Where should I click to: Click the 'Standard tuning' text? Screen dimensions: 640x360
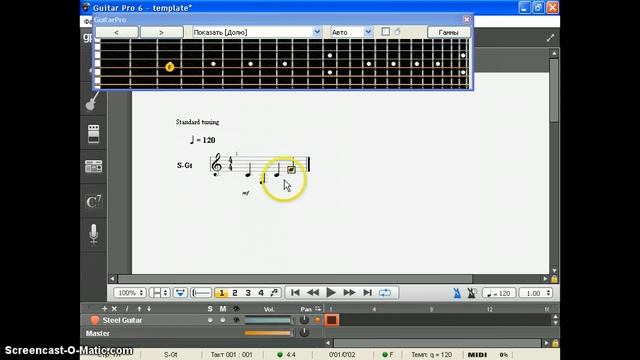[x=197, y=122]
